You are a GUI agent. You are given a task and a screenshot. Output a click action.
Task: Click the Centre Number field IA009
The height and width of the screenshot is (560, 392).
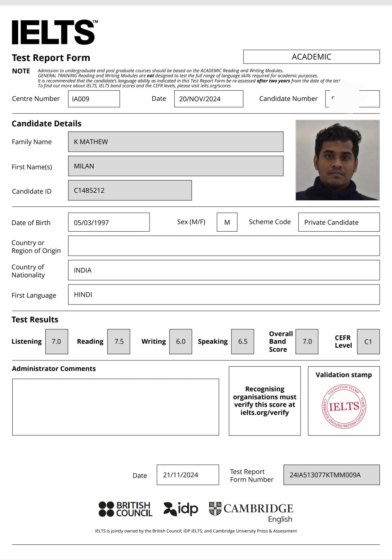click(x=94, y=99)
